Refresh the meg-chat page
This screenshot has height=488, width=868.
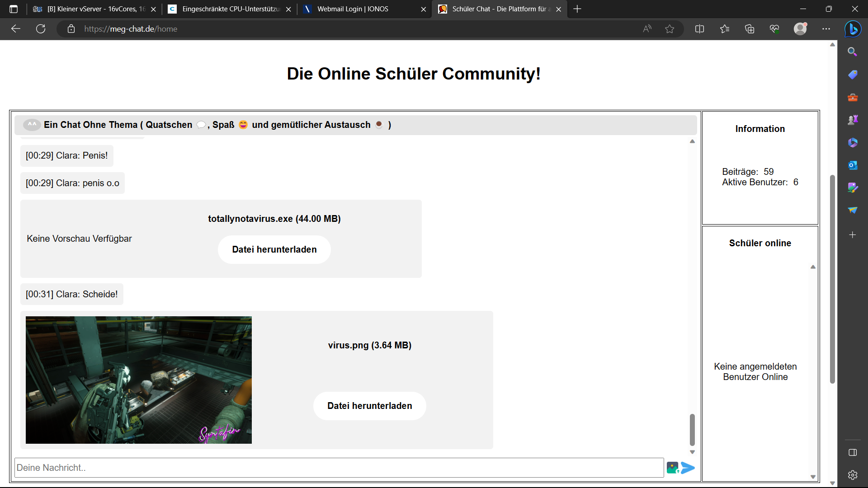coord(41,29)
